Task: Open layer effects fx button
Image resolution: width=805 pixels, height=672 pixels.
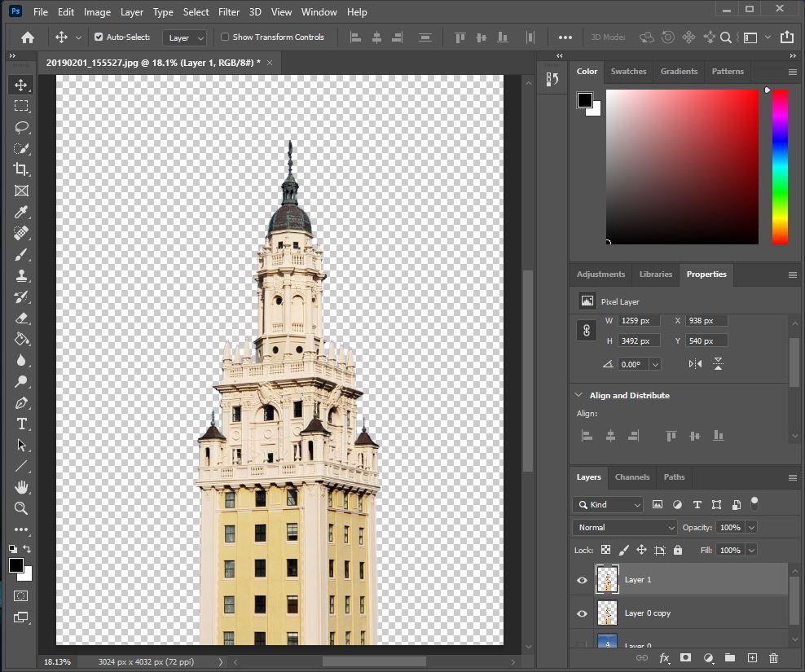Action: pyautogui.click(x=664, y=657)
